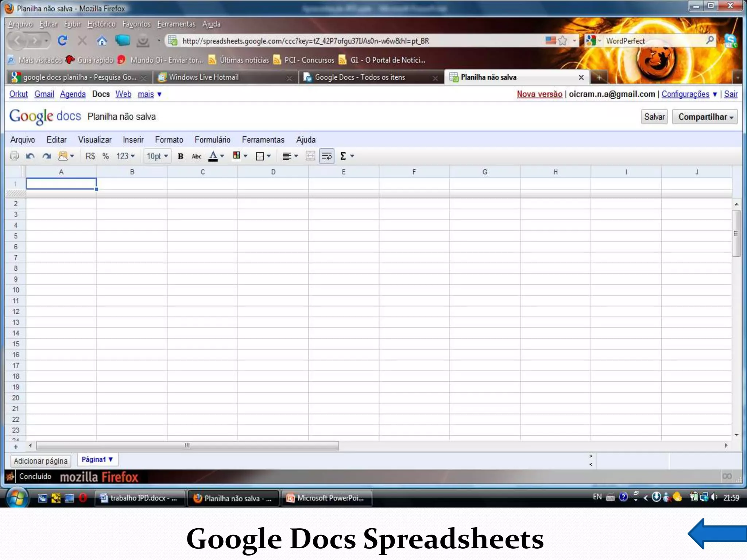Click the Adicionar página button

tap(40, 461)
